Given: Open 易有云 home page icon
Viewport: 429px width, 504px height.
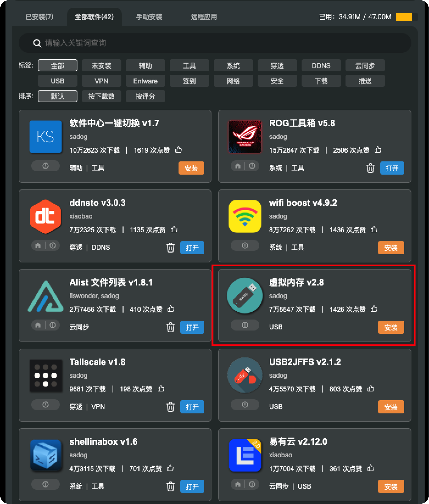Looking at the screenshot, I should coord(238,484).
